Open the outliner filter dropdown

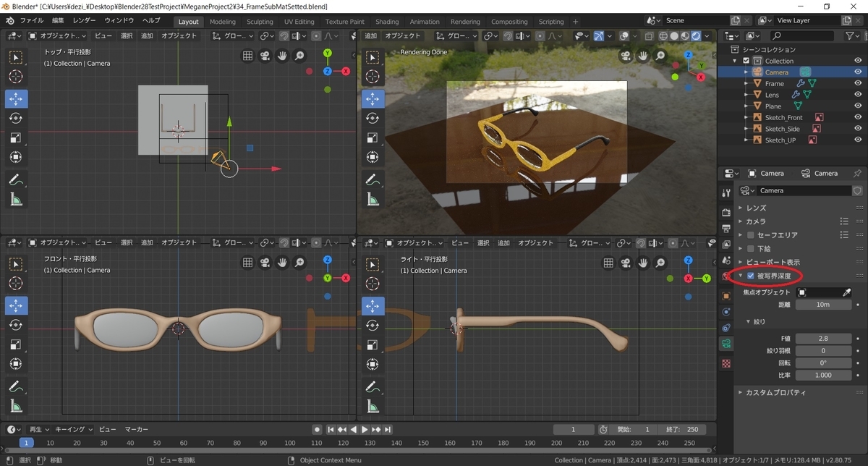click(852, 35)
